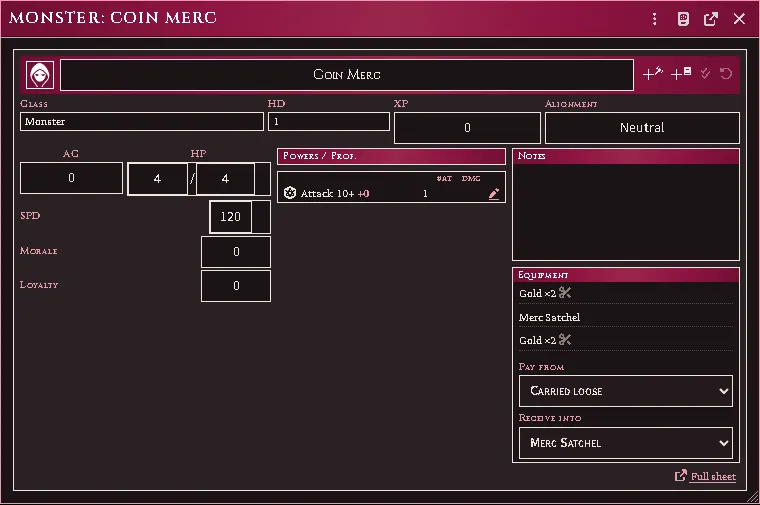
Task: Click the double checkmark icon
Action: [x=705, y=74]
